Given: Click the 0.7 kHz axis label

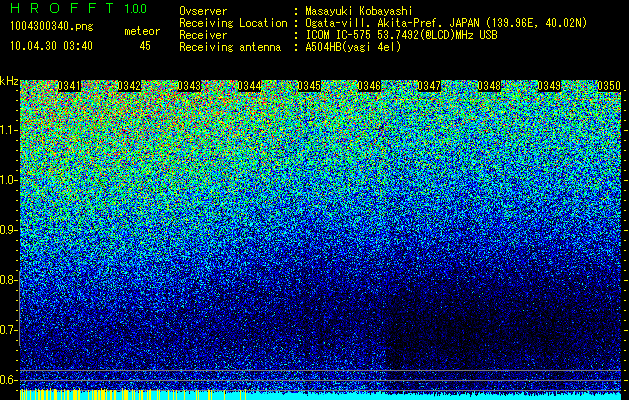Looking at the screenshot, I should (8, 330).
